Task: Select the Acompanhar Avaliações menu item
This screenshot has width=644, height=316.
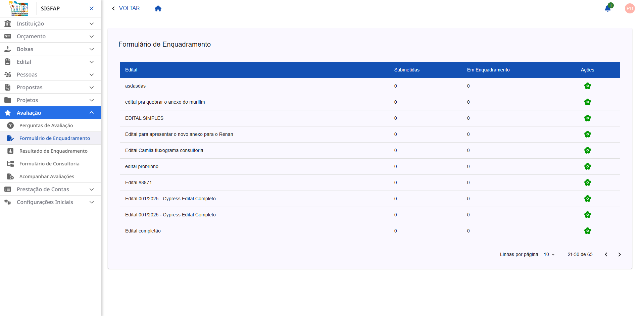Action: [x=46, y=176]
